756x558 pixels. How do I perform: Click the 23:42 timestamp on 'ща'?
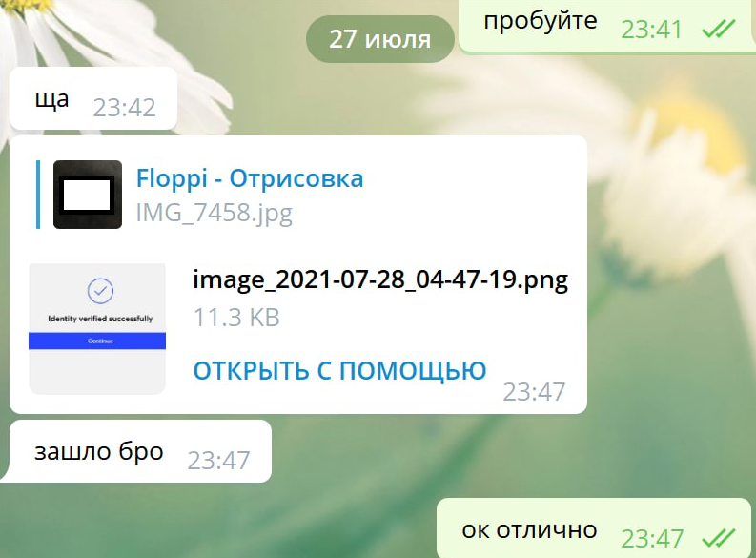point(124,108)
